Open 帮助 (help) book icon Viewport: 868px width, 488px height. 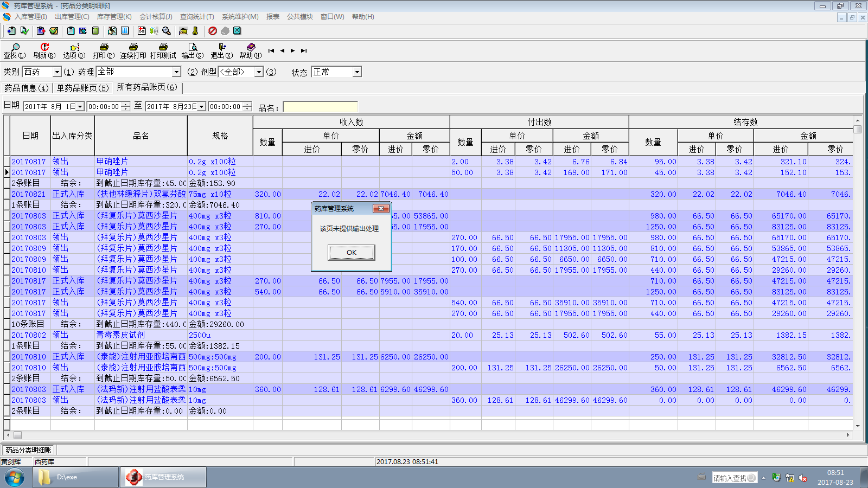[251, 50]
